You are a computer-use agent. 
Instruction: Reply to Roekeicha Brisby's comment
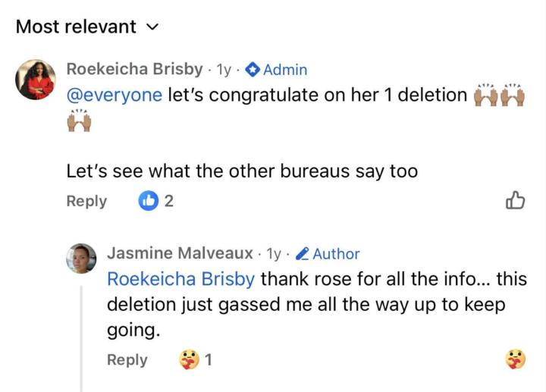86,201
